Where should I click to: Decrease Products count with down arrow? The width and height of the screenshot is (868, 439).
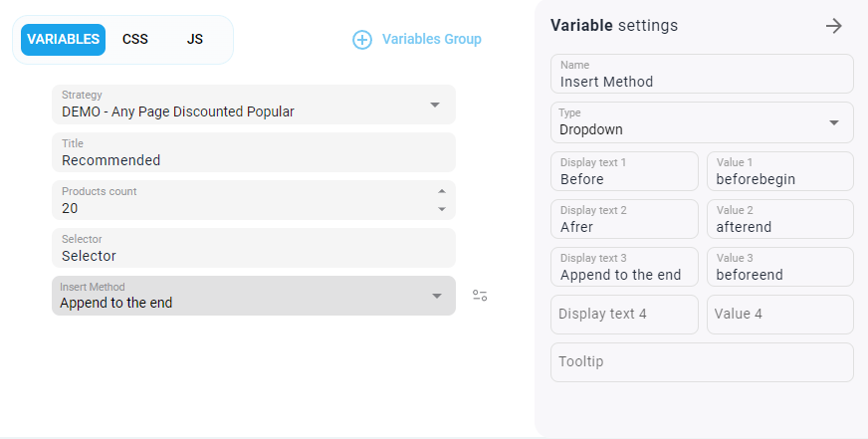(x=442, y=209)
